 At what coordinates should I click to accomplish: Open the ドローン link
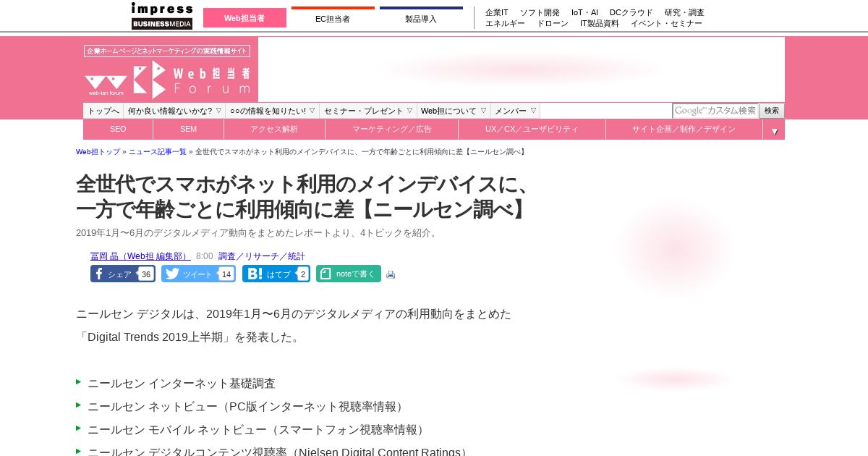[x=553, y=23]
